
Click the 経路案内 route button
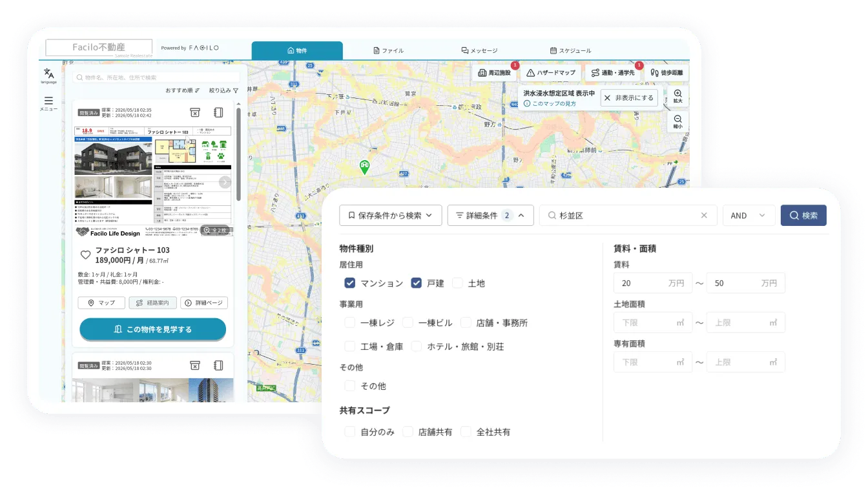pyautogui.click(x=152, y=303)
